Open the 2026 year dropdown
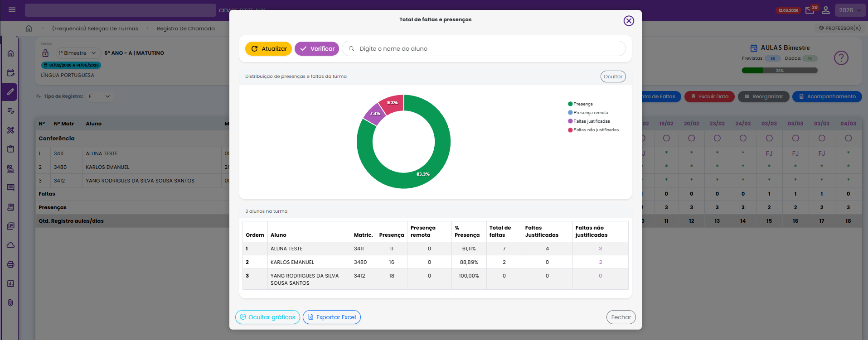868x340 pixels. tap(849, 10)
